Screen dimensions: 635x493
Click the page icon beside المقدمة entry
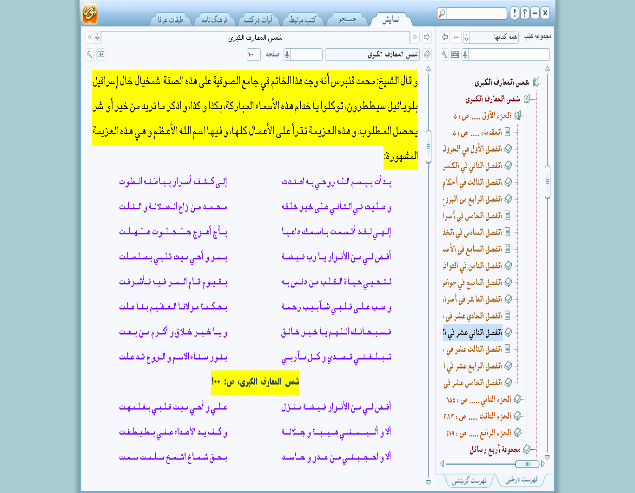[x=509, y=132]
